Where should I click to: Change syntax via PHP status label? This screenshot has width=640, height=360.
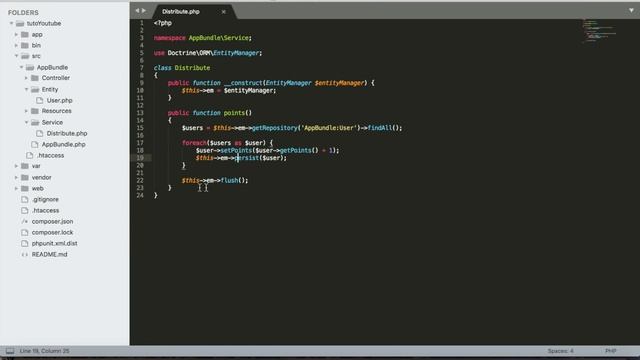point(611,351)
